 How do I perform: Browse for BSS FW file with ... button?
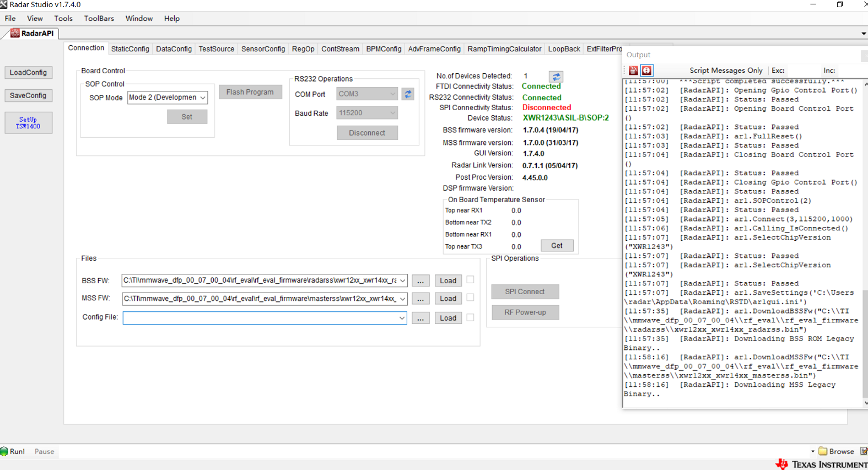(420, 280)
